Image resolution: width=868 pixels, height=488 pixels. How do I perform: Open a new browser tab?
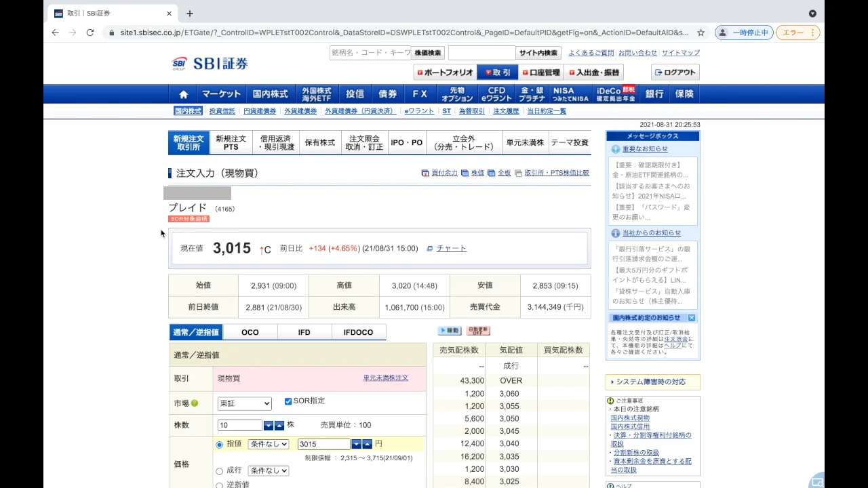(190, 14)
